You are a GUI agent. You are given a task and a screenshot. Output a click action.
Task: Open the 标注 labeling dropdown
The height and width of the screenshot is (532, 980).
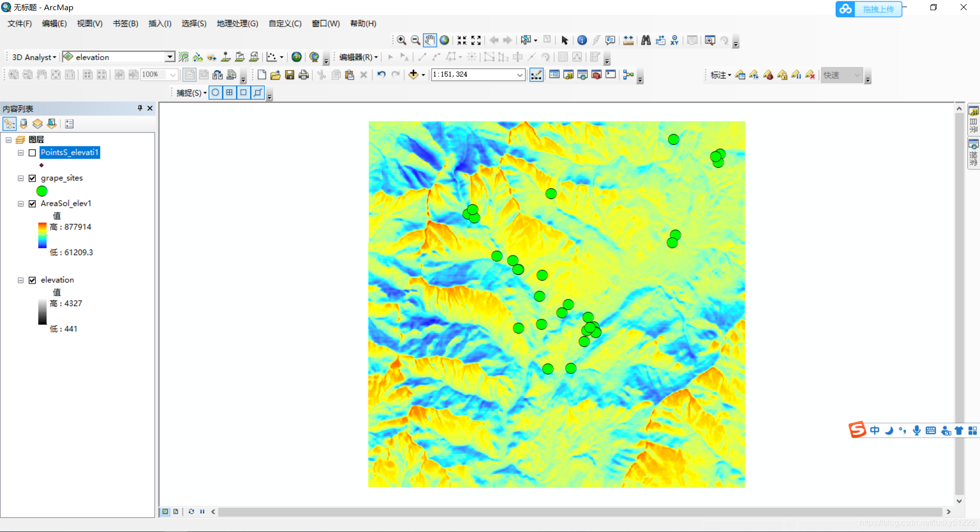721,75
